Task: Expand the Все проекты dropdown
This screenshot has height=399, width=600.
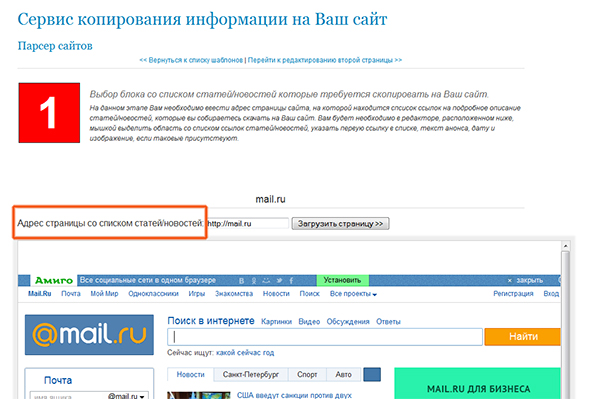Action: click(353, 294)
